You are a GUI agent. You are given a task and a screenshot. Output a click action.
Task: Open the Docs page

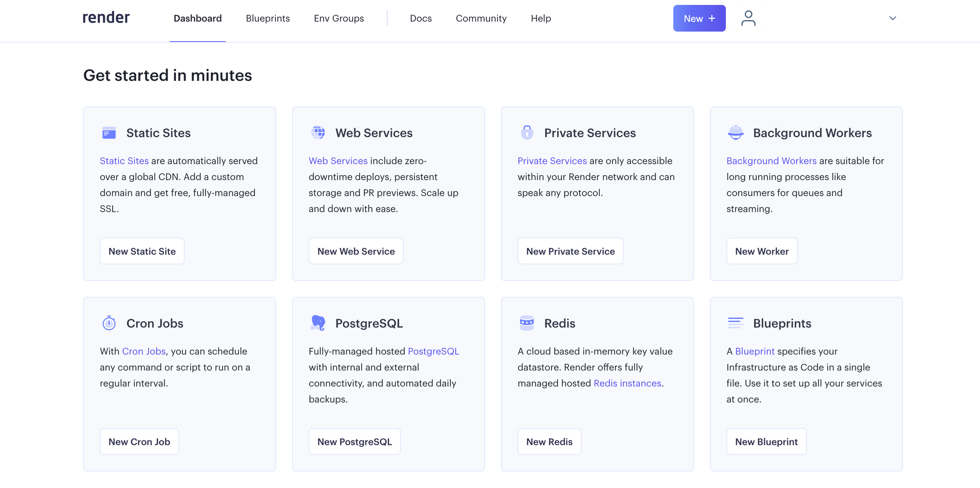click(x=420, y=18)
